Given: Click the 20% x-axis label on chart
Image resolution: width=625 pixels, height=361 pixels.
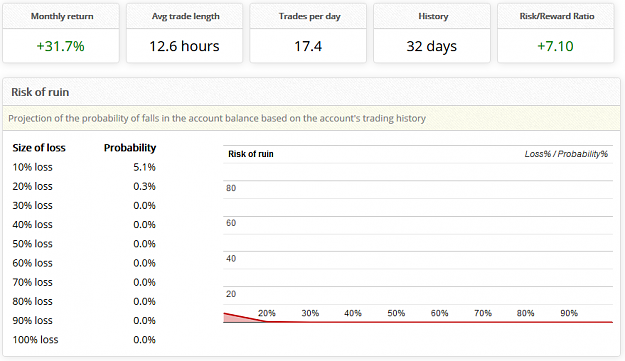Looking at the screenshot, I should pos(267,313).
